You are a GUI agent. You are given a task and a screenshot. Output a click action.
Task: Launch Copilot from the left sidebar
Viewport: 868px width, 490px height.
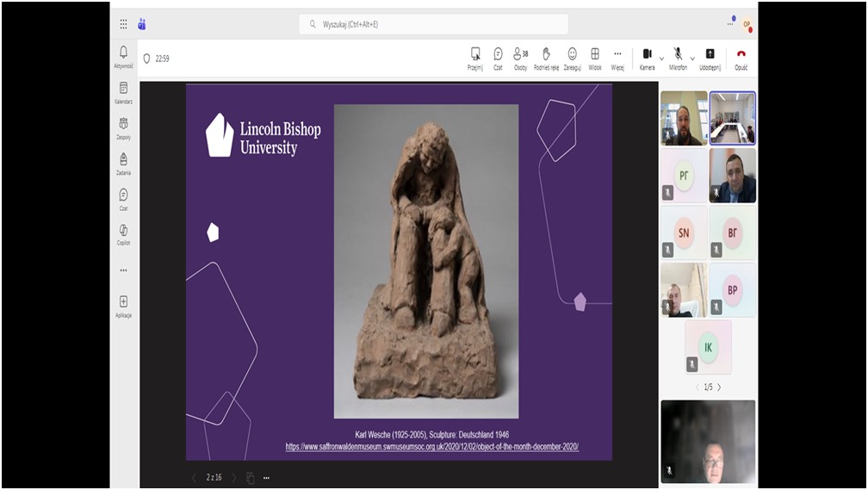click(123, 233)
